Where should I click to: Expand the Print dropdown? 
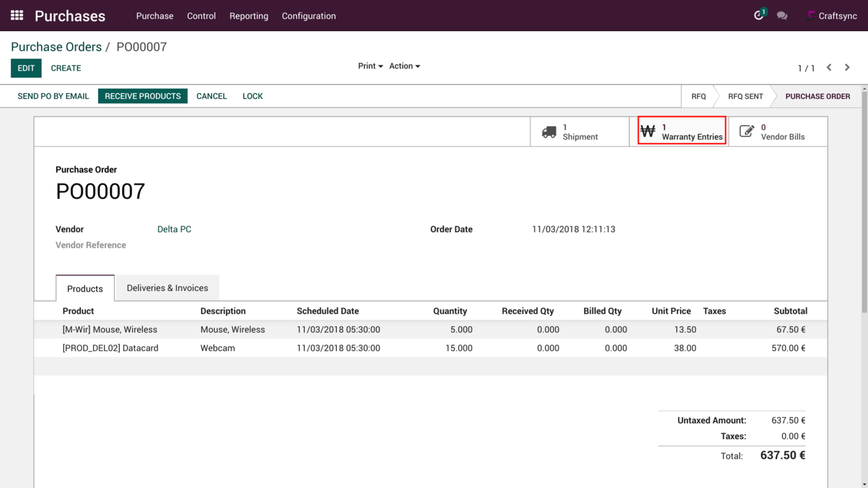370,66
